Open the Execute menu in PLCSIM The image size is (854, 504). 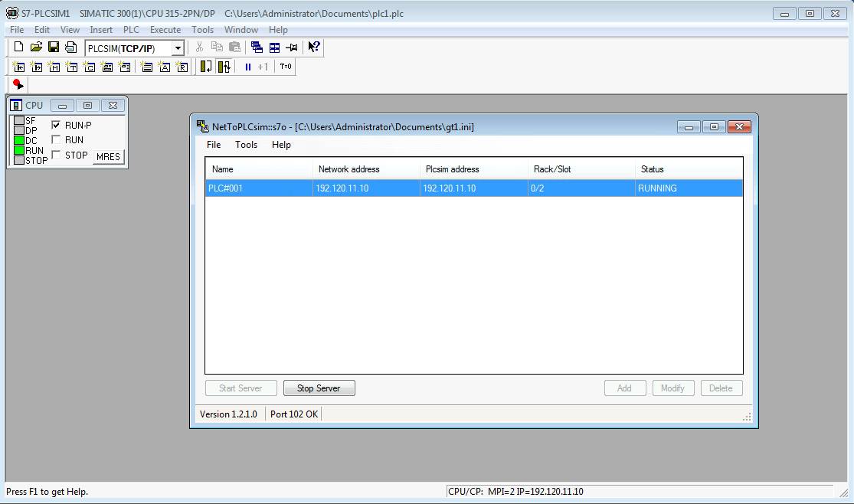[x=165, y=30]
